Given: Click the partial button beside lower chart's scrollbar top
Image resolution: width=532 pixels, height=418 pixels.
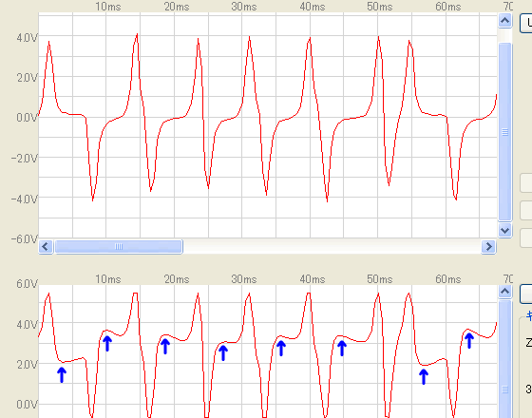Looking at the screenshot, I should point(526,294).
